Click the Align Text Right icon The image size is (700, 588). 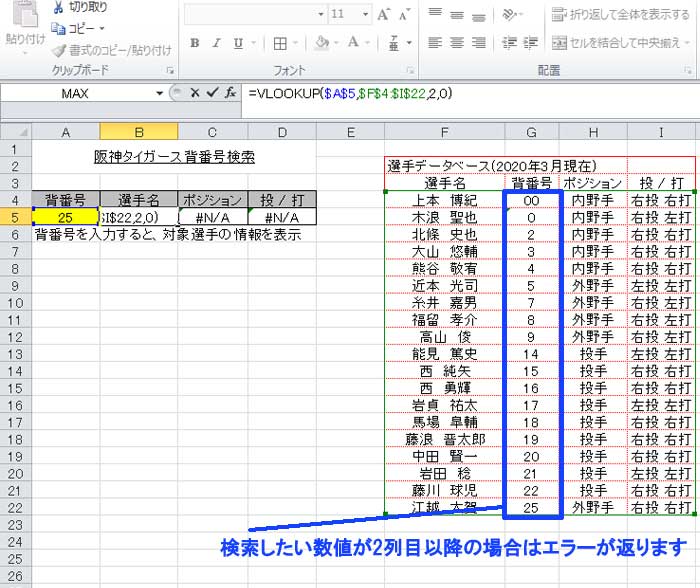479,43
